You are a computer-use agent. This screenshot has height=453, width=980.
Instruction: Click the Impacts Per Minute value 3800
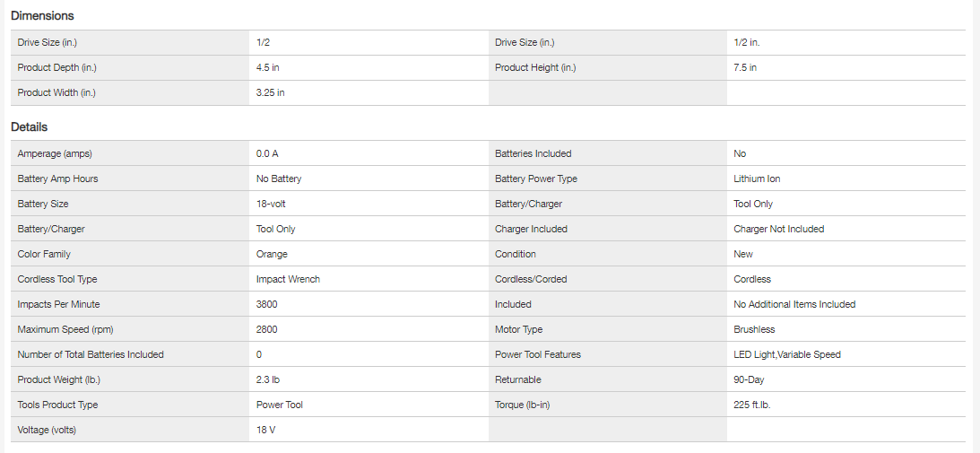[x=267, y=304]
